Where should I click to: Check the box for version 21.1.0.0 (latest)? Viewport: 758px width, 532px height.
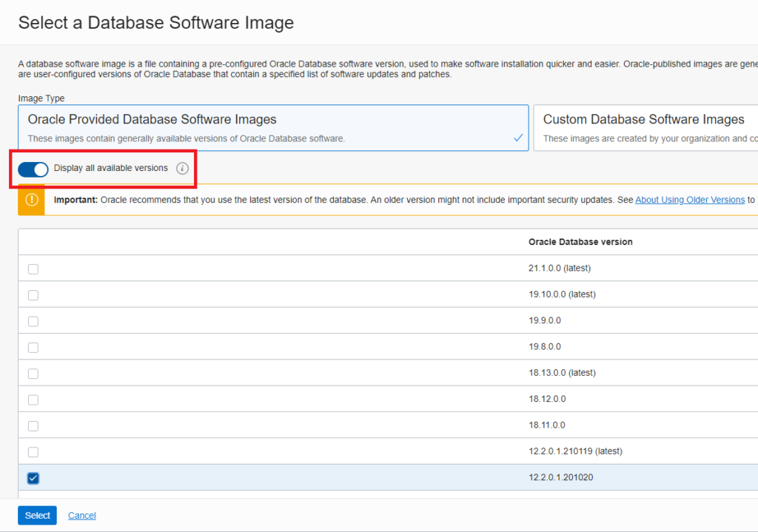pos(33,269)
